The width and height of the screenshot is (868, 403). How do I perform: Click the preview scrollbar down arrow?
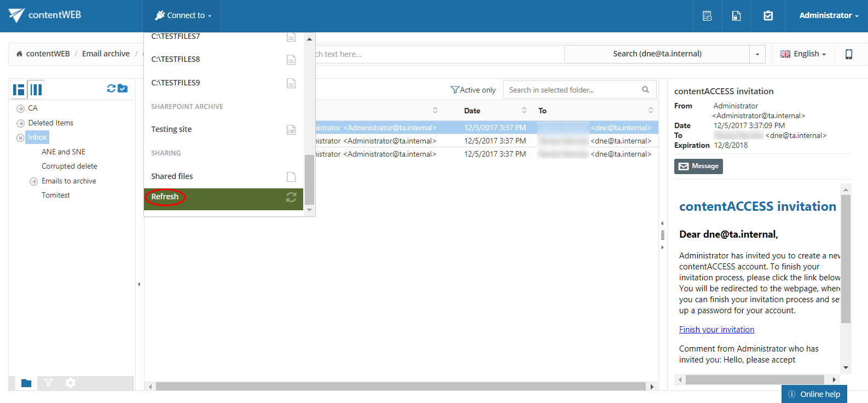pos(846,368)
